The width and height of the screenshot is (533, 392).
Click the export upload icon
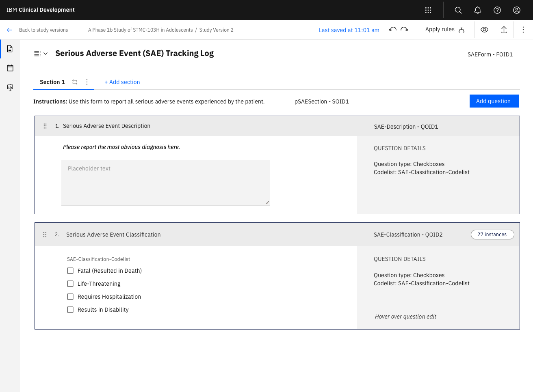tap(504, 30)
